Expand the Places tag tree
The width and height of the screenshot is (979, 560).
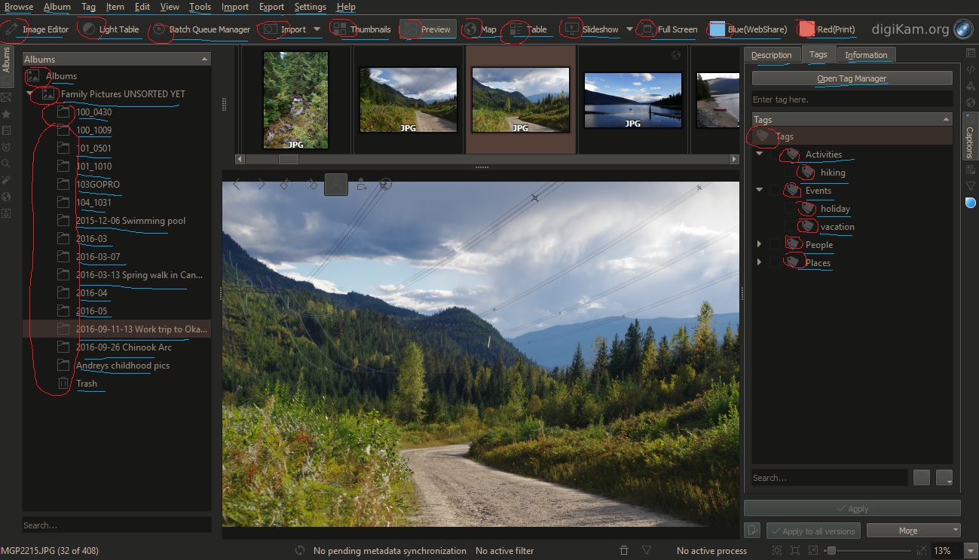tap(759, 263)
